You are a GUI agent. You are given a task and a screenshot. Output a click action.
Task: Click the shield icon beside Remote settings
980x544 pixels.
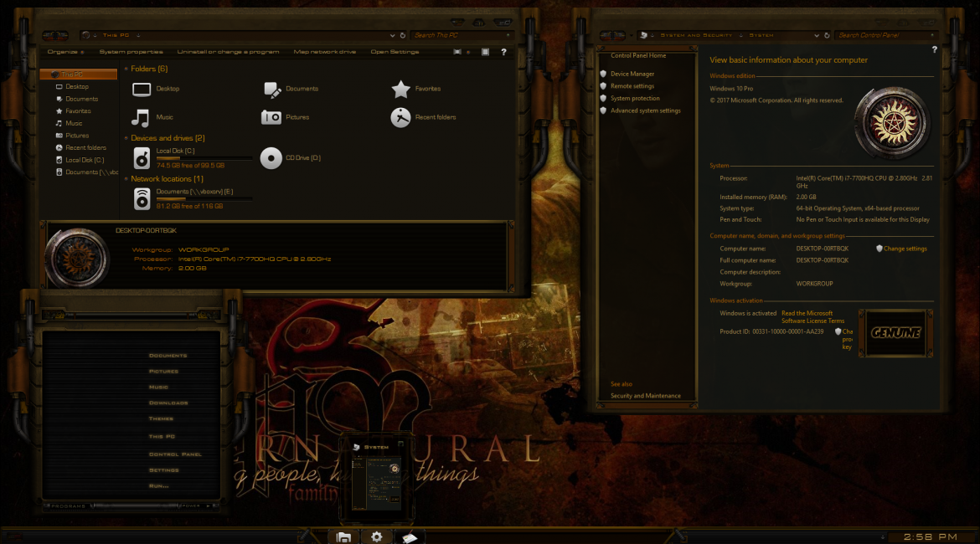[603, 86]
